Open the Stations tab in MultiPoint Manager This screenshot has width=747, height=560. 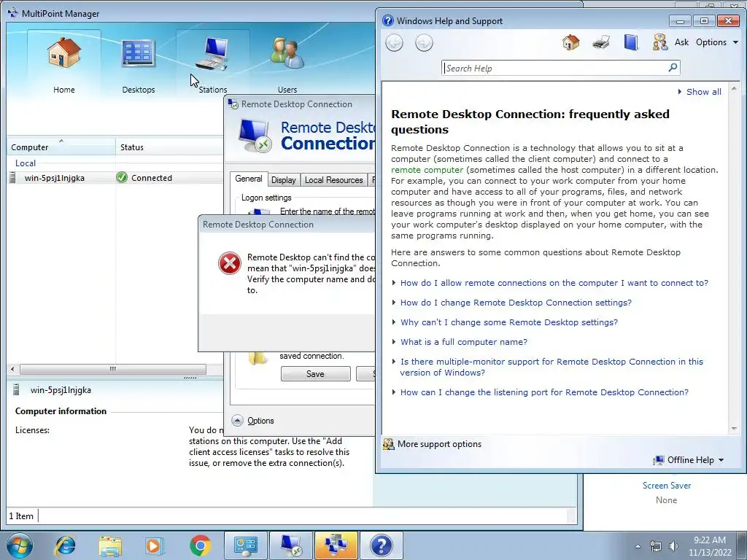212,64
